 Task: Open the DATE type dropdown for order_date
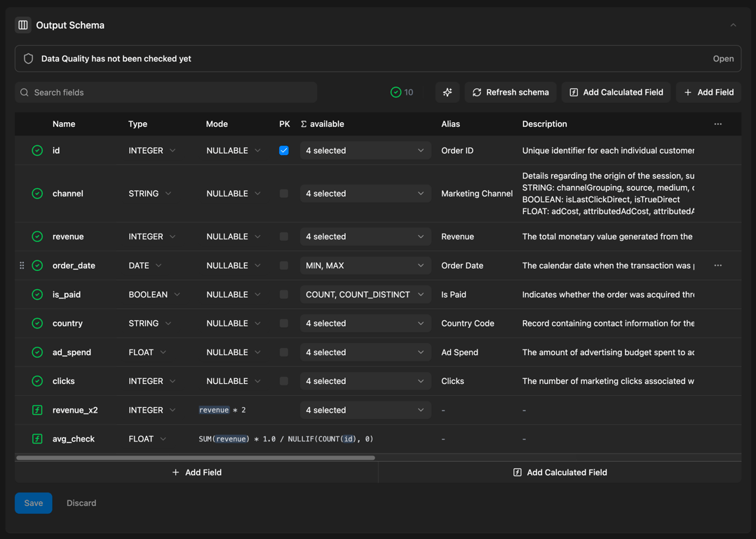coord(144,265)
